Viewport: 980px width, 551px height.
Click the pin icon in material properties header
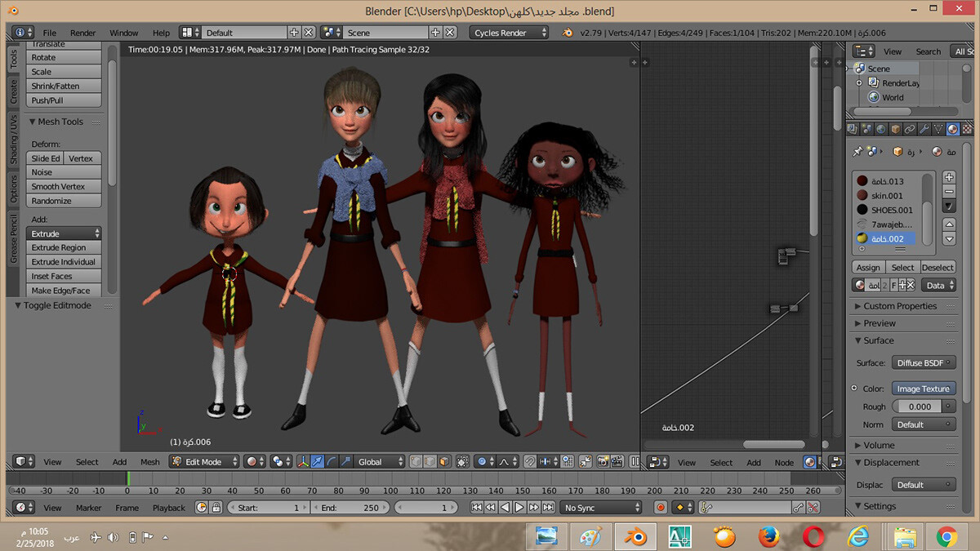click(x=858, y=151)
